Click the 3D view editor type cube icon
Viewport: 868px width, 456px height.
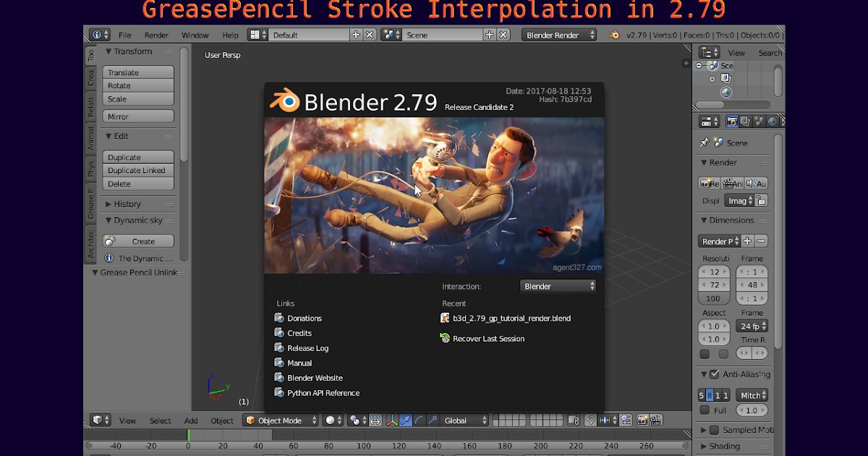pos(101,420)
